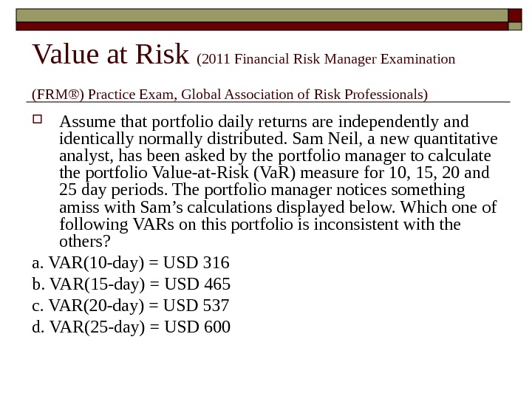Click the "Value at Risk" slide title
The height and width of the screenshot is (399, 532).
pos(112,54)
